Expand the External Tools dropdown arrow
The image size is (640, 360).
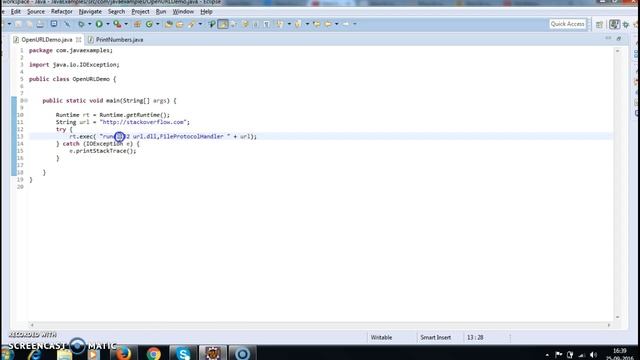[126, 24]
